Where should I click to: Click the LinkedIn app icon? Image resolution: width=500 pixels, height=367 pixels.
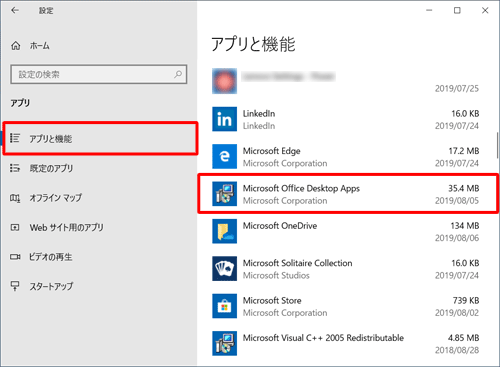pos(224,119)
